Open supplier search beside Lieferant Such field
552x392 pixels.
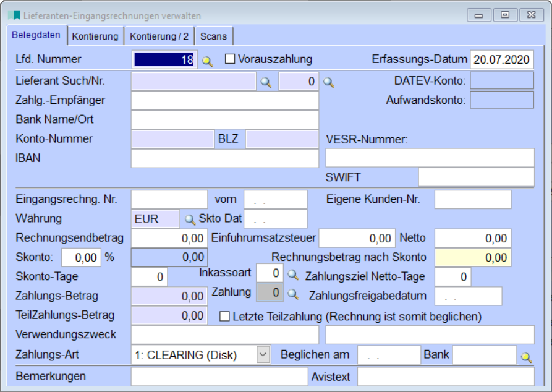pyautogui.click(x=265, y=82)
